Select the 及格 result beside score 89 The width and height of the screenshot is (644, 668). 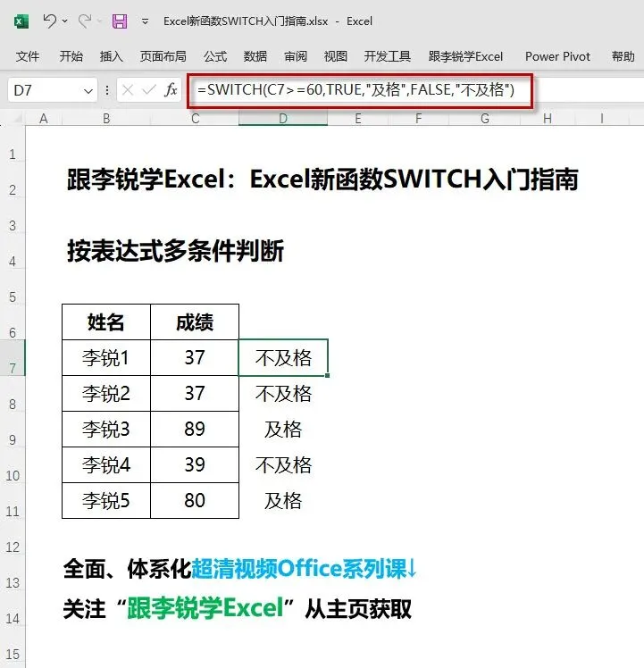pyautogui.click(x=283, y=430)
